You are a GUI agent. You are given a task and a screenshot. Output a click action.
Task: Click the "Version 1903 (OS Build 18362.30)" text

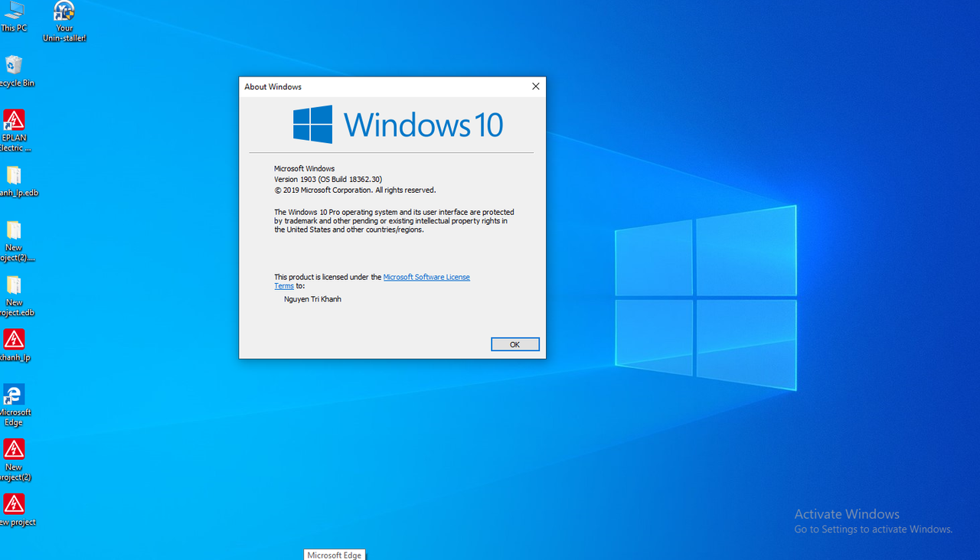pyautogui.click(x=328, y=179)
